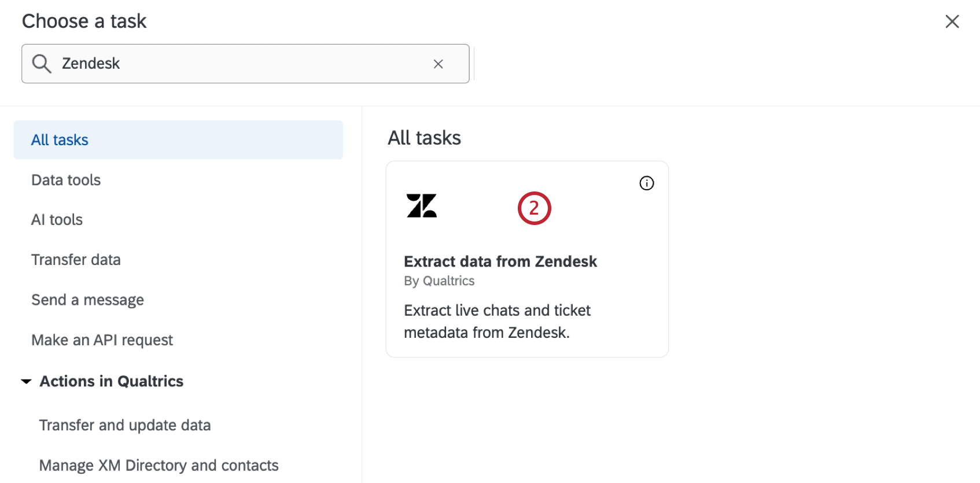Click the red circled number 2 marker
The height and width of the screenshot is (483, 980).
(x=534, y=208)
